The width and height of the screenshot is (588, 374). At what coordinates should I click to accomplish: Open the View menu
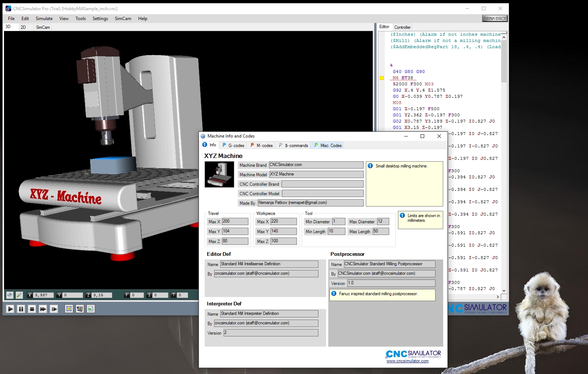(64, 19)
